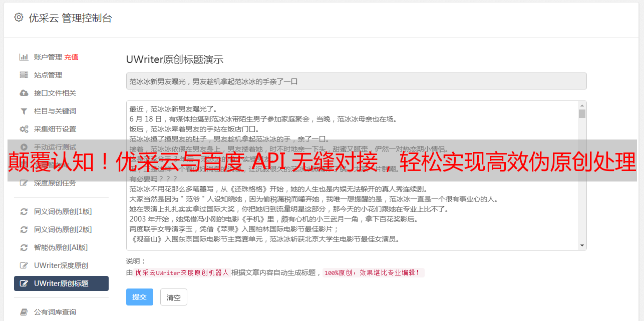
Task: Click inside the article content text area
Action: pos(352,175)
